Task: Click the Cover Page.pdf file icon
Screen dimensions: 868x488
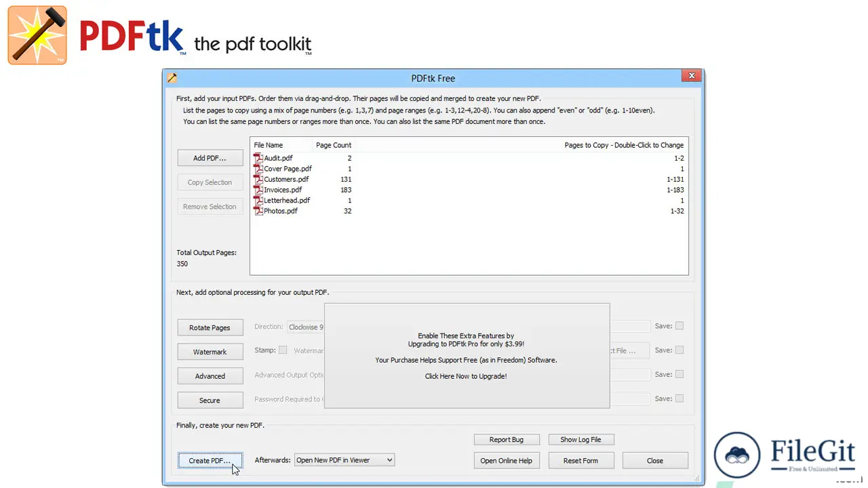Action: pos(258,169)
